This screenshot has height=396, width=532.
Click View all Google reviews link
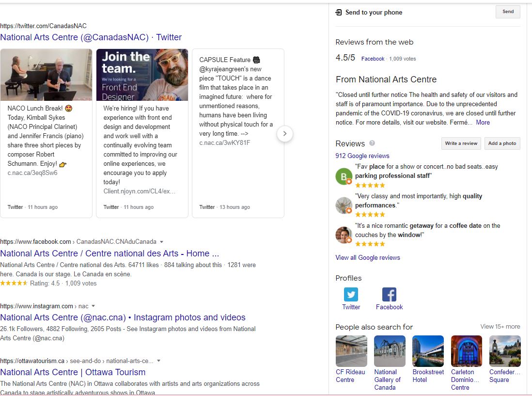(x=367, y=257)
